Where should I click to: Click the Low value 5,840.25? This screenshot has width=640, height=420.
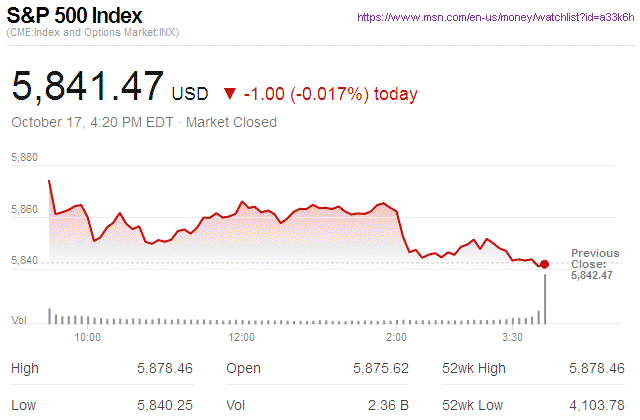164,407
